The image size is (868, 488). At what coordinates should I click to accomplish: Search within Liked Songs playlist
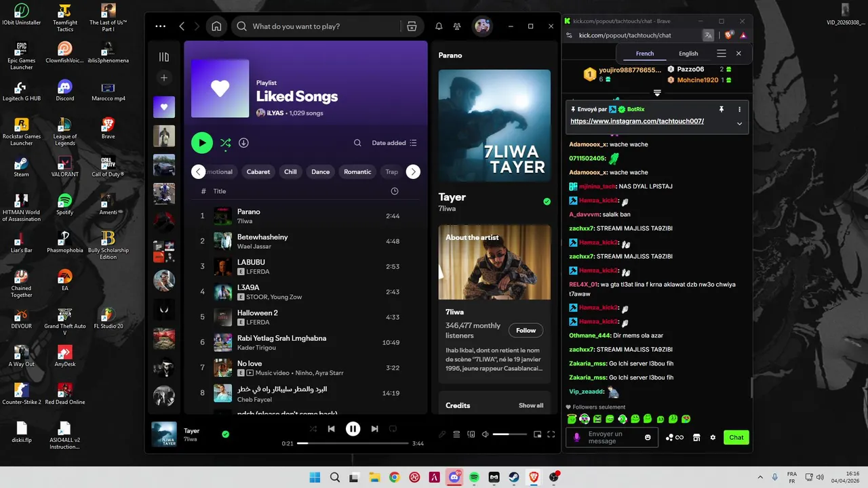357,143
